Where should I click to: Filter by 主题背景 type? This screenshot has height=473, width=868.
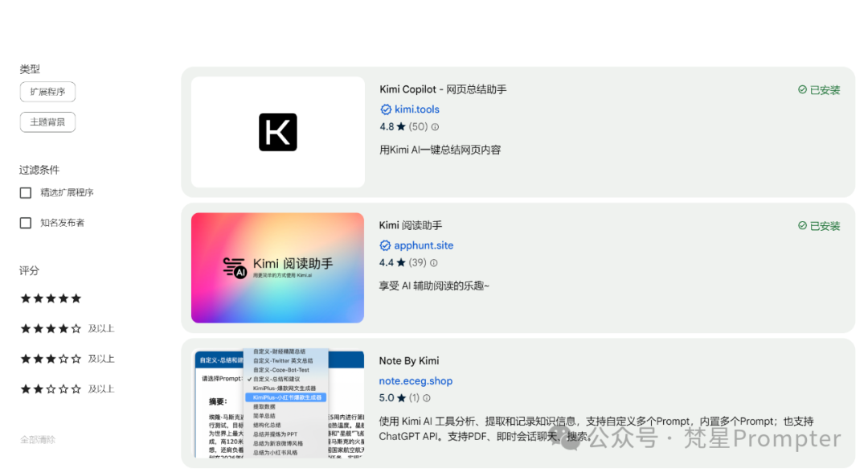(x=47, y=122)
